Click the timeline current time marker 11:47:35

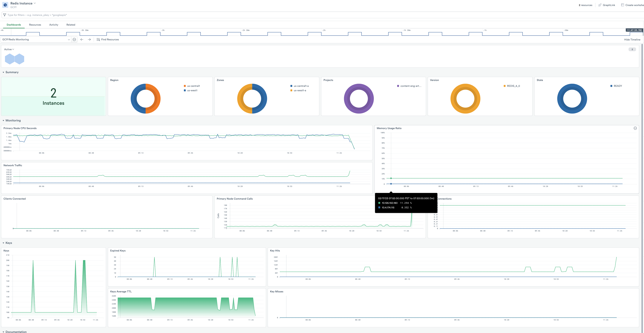634,30
